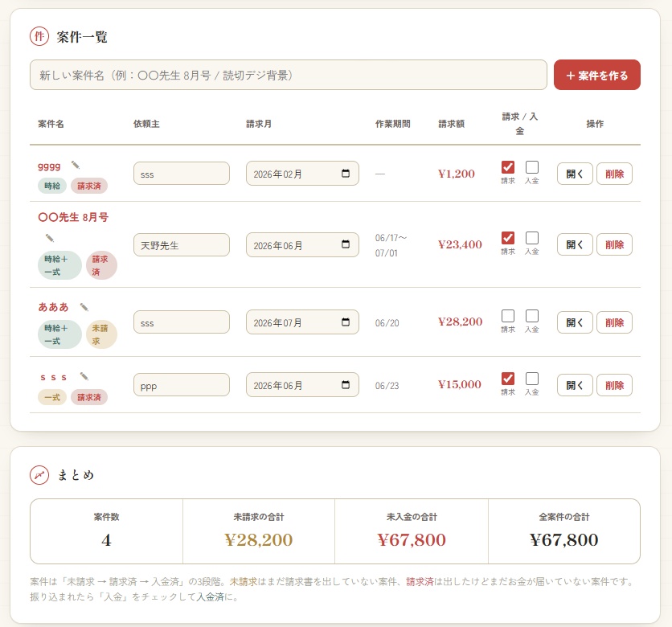Click the ｓｓｓ case name
672x627 pixels.
pos(53,377)
